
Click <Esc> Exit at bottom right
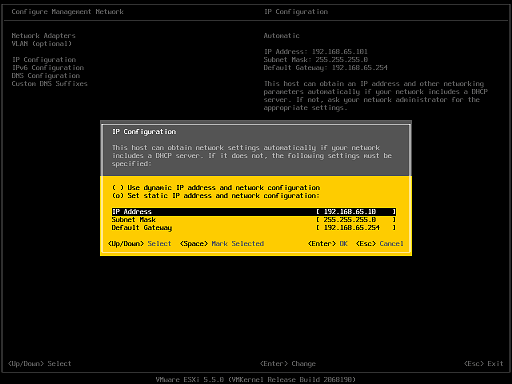tap(484, 364)
